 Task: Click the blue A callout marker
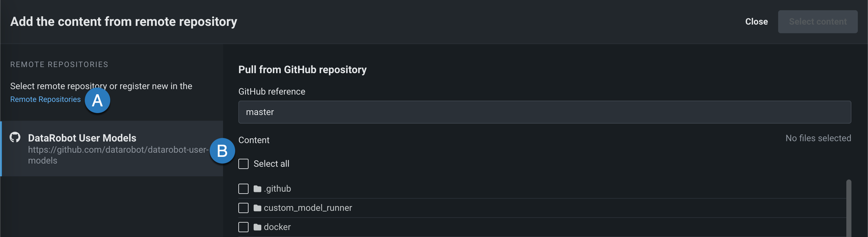coord(98,100)
